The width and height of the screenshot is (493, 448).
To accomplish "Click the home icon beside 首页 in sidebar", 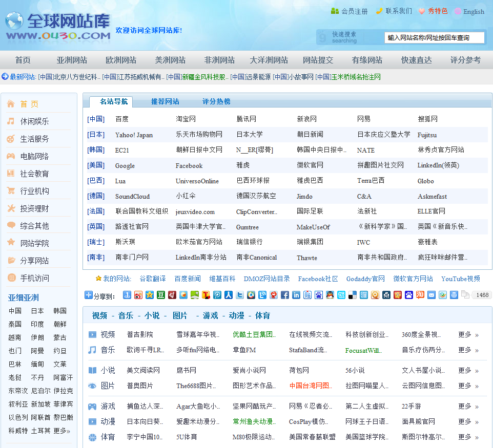I will pos(11,104).
